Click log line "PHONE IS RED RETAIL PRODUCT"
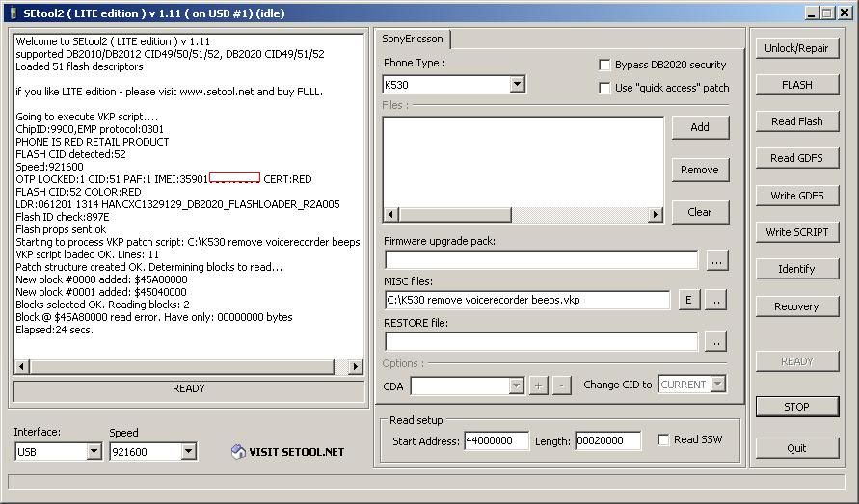 pyautogui.click(x=92, y=142)
